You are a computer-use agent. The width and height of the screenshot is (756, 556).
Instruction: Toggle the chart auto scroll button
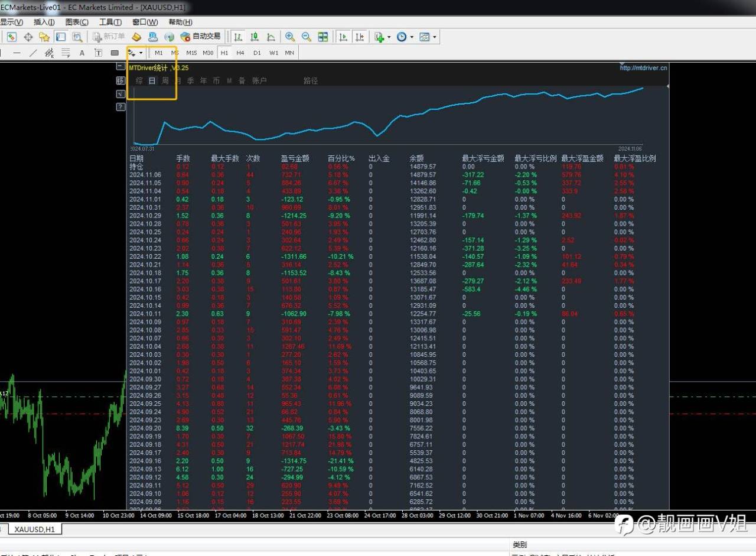coord(343,37)
